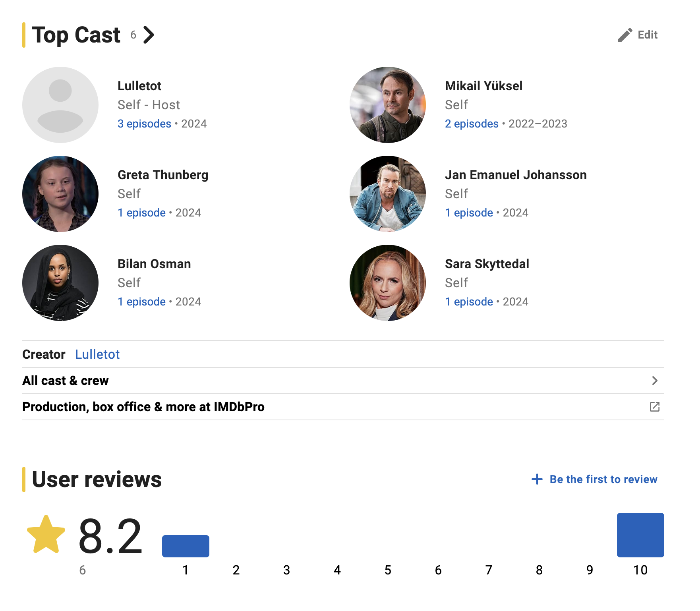
Task: Click the Creator label
Action: [44, 354]
